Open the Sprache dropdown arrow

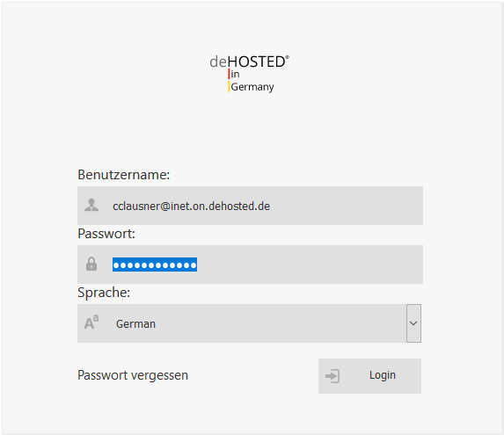click(x=413, y=323)
